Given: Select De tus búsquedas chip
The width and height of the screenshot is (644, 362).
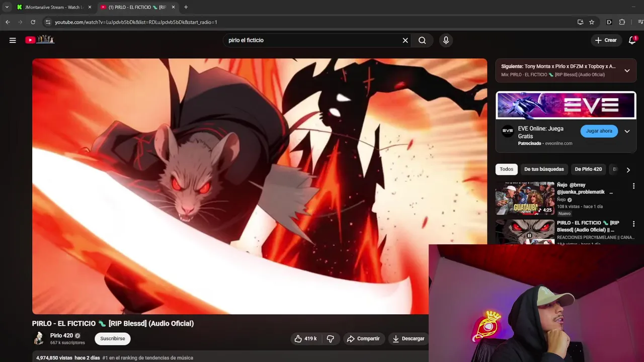Looking at the screenshot, I should (544, 169).
